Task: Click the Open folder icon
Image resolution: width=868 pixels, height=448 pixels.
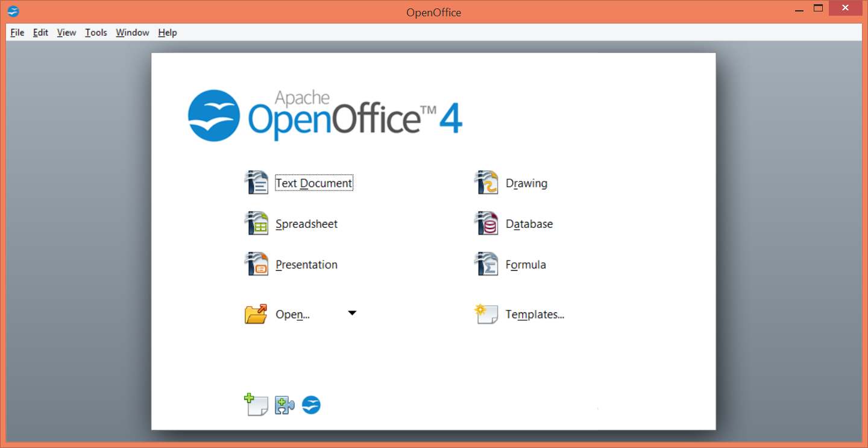Action: pos(256,314)
